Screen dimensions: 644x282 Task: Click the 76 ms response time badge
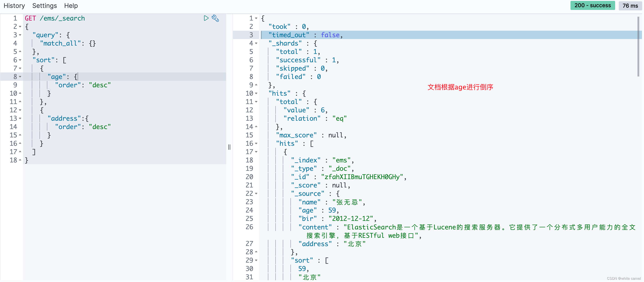pos(630,5)
